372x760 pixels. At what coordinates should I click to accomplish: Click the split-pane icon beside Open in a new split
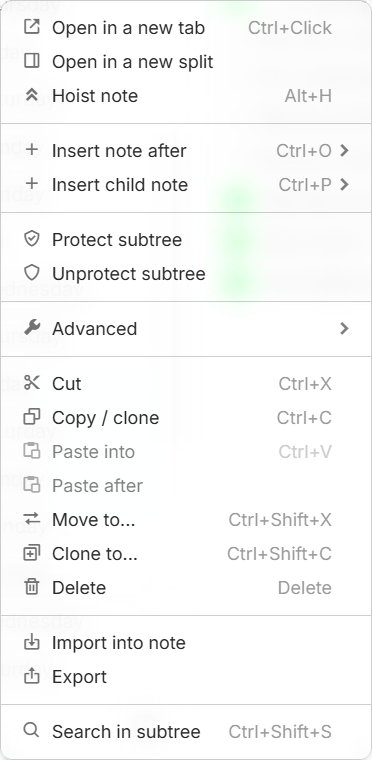click(32, 61)
